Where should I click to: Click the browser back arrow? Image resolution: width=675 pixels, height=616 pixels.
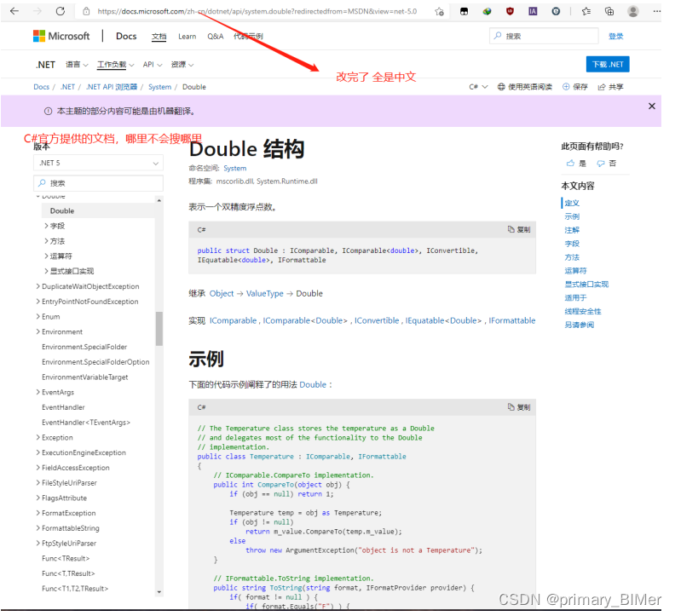pyautogui.click(x=14, y=11)
